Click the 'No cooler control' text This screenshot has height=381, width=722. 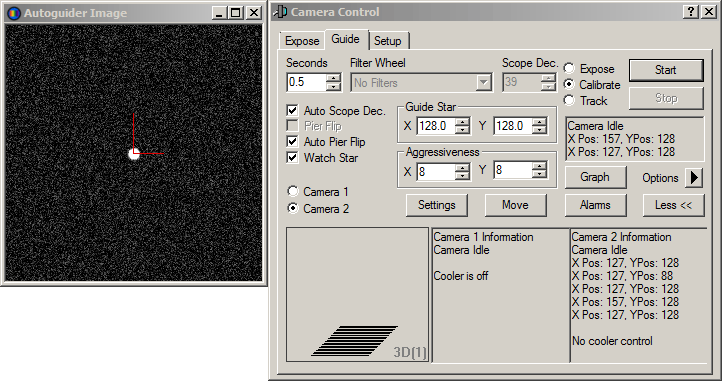(x=612, y=341)
